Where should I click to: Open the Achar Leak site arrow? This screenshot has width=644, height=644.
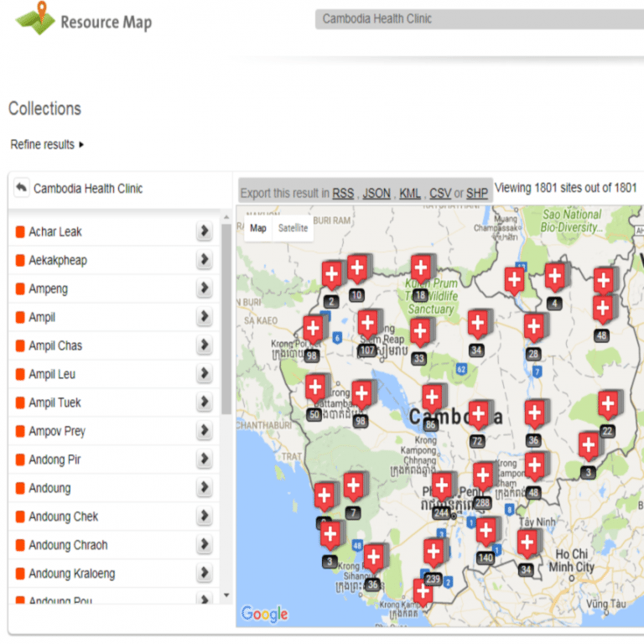coord(204,231)
